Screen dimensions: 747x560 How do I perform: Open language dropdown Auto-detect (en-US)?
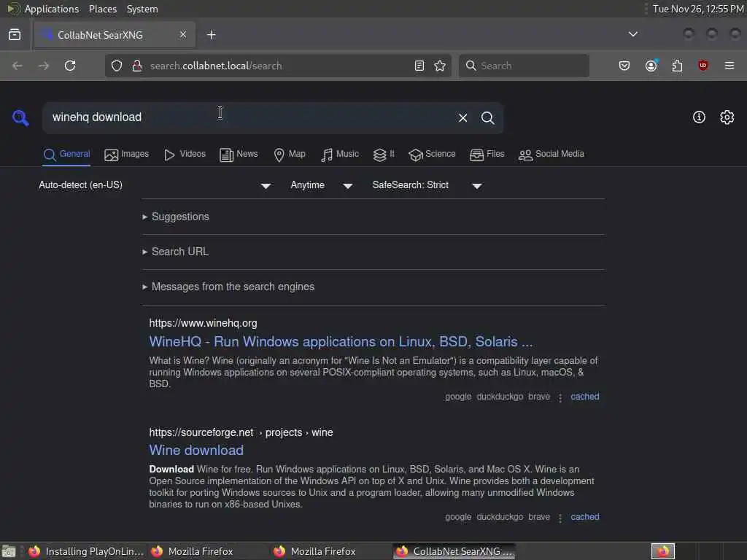(155, 185)
